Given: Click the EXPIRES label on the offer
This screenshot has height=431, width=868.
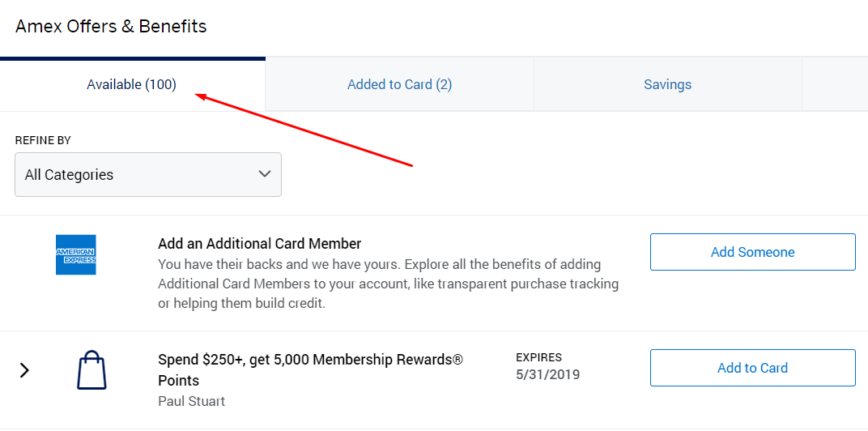Looking at the screenshot, I should pos(538,357).
